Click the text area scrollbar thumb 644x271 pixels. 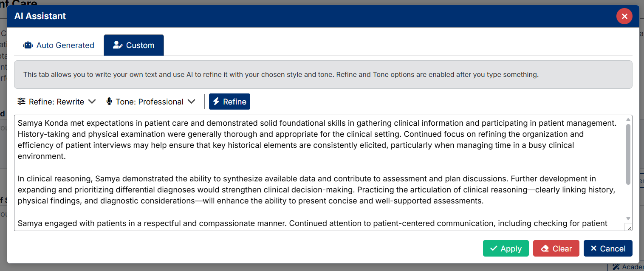pyautogui.click(x=628, y=154)
